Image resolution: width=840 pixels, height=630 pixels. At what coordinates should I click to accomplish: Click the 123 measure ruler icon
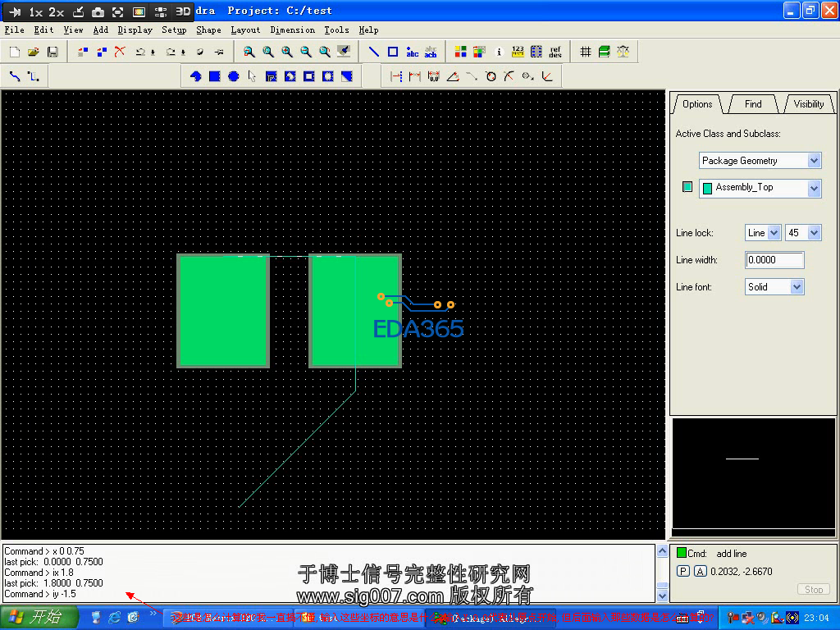(x=518, y=52)
